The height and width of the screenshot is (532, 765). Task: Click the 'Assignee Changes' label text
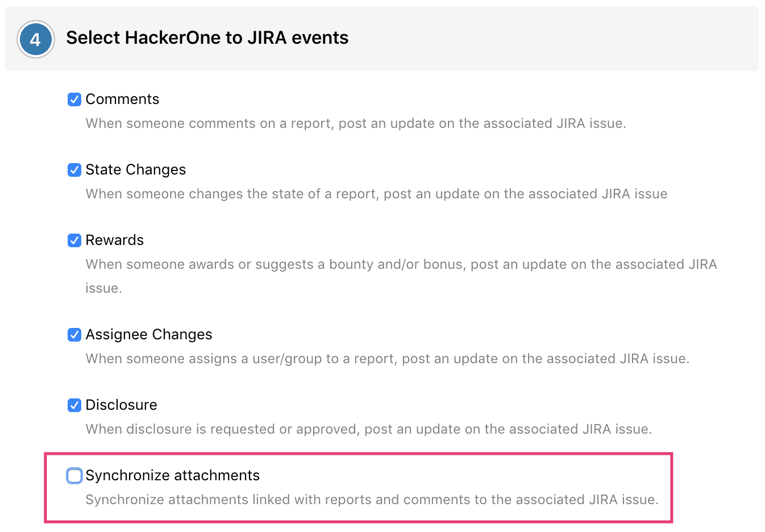tap(148, 335)
